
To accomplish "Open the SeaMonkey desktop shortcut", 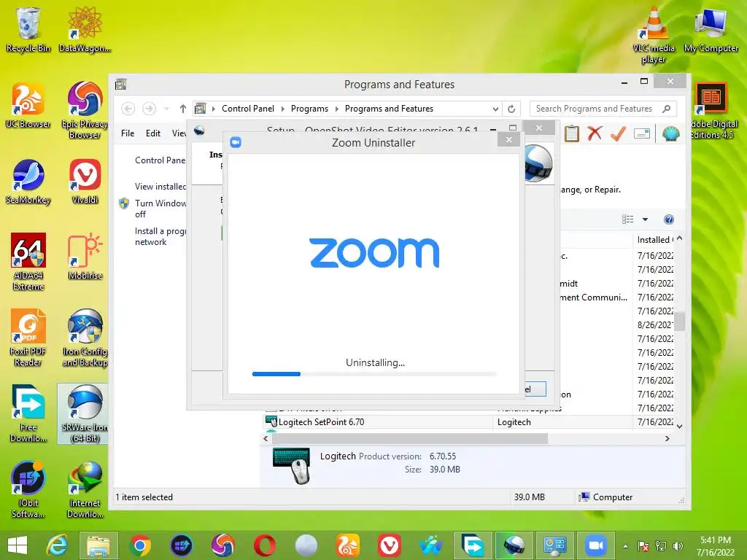I will (28, 182).
